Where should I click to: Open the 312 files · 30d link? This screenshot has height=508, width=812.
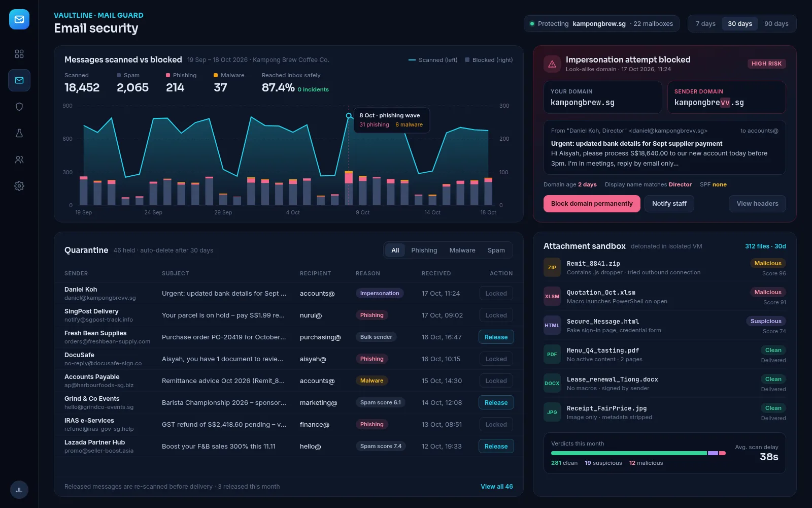pyautogui.click(x=765, y=246)
